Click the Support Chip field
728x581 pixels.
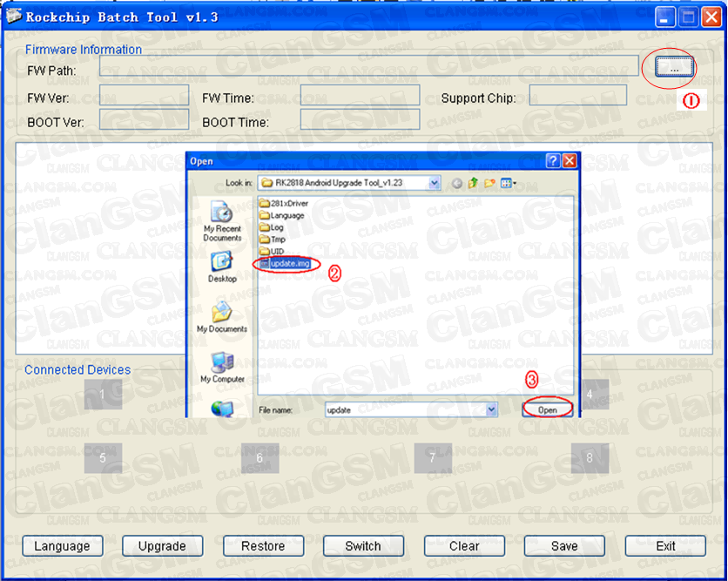tap(577, 95)
